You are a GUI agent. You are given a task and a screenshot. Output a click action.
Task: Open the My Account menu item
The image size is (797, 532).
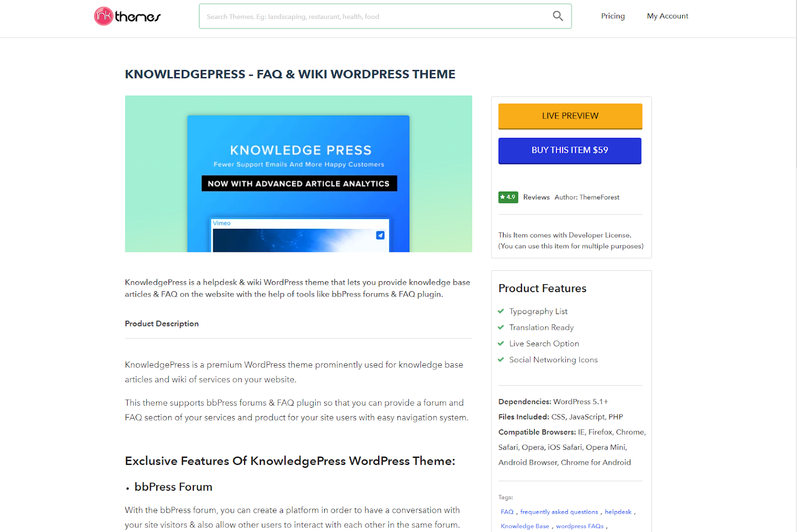667,16
